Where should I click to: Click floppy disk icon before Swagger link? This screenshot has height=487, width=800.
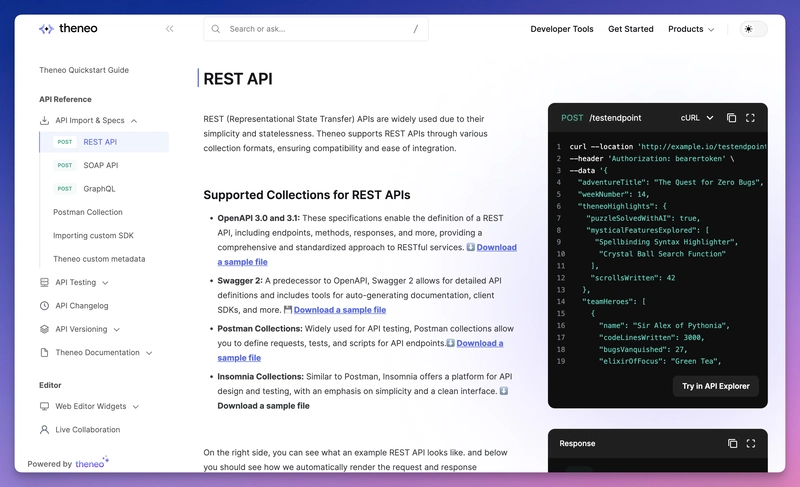pos(288,310)
